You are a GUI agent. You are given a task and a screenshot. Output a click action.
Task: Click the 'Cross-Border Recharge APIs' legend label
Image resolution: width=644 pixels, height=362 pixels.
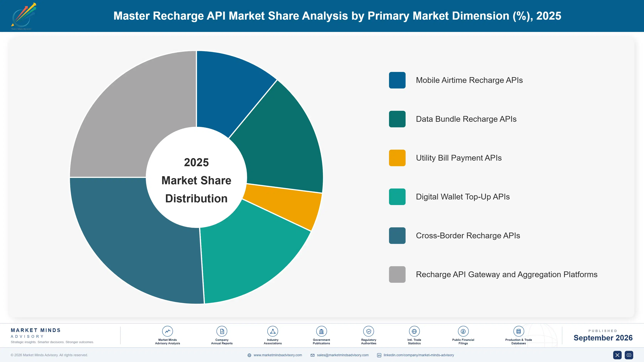[468, 236]
